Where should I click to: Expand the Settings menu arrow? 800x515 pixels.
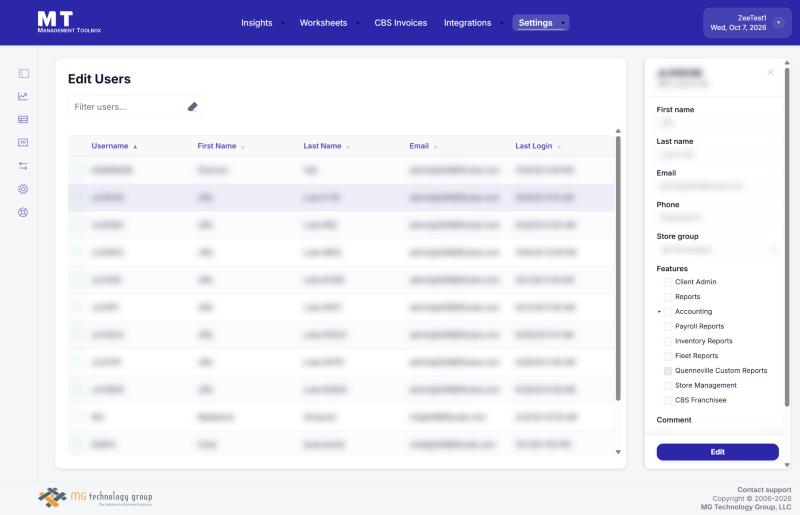(563, 23)
